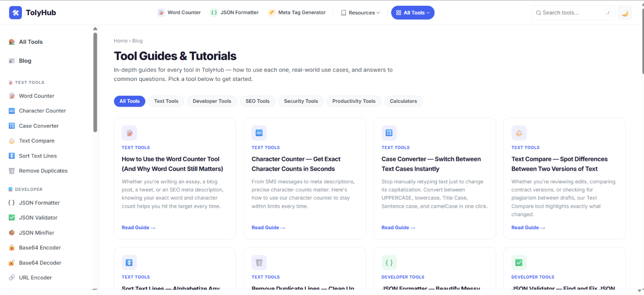Open 'How to Use the Word Counter Tool' title
Viewport: 644px width, 295px height.
(x=172, y=164)
